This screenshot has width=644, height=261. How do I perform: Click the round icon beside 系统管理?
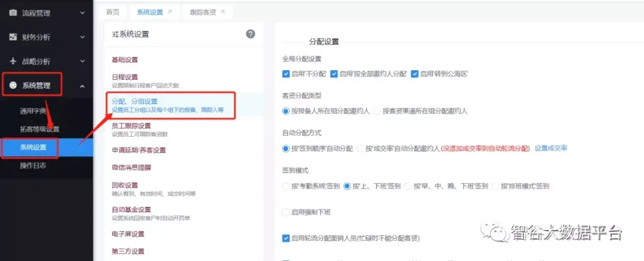coord(13,85)
